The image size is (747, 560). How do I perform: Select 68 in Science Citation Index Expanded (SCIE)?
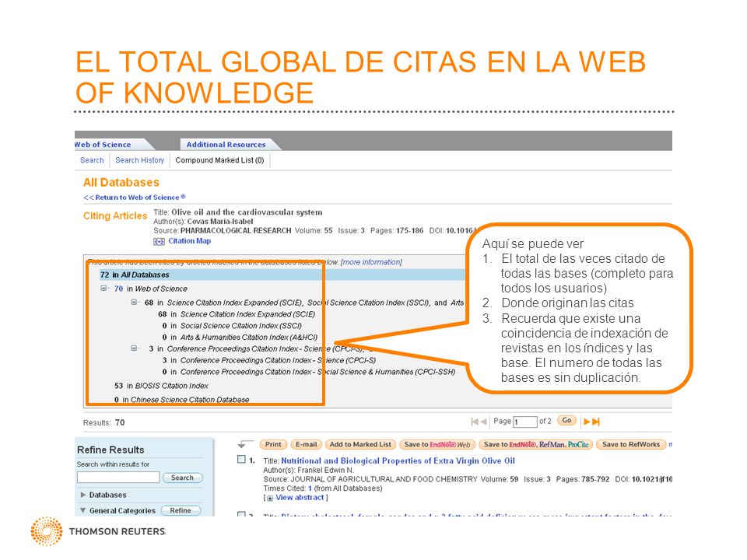tap(237, 314)
